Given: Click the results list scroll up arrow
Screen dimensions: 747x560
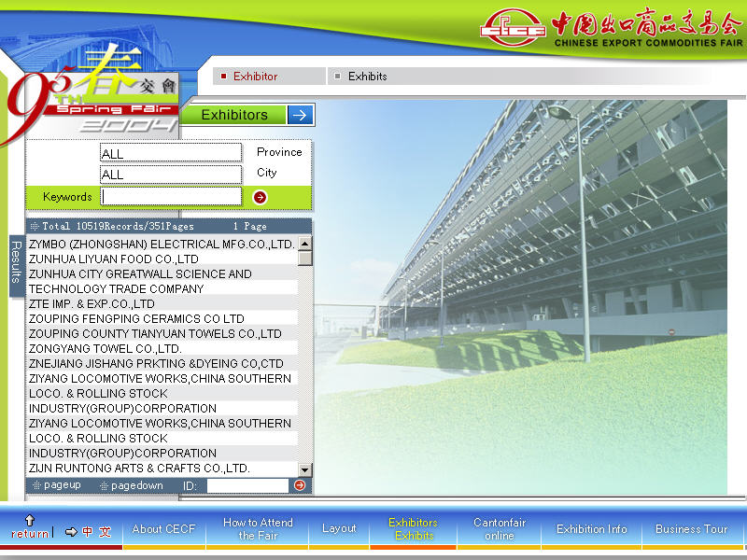Looking at the screenshot, I should coord(305,244).
